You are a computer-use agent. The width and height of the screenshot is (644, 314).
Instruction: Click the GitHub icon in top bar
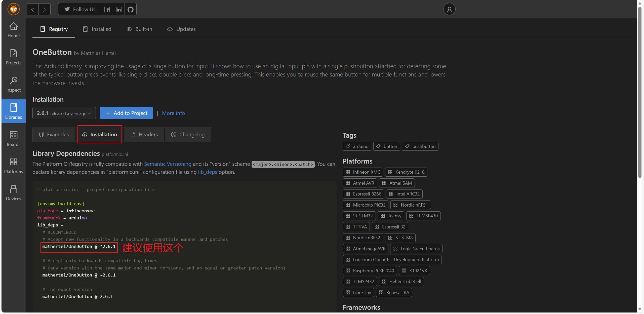point(130,9)
